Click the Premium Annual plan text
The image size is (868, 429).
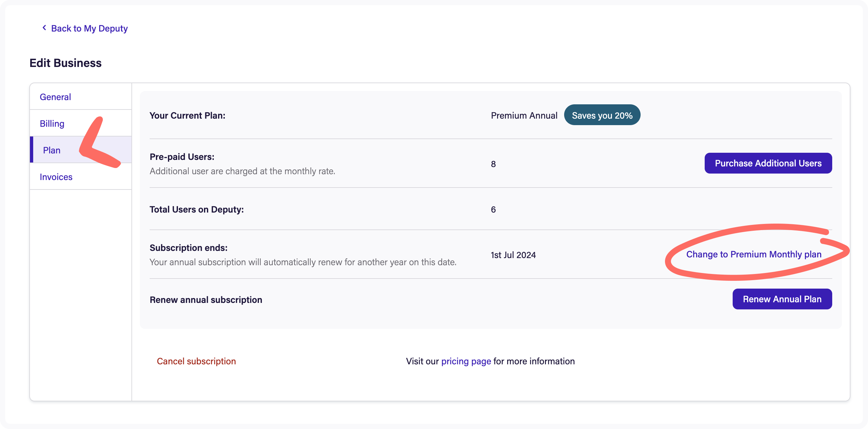click(x=524, y=115)
